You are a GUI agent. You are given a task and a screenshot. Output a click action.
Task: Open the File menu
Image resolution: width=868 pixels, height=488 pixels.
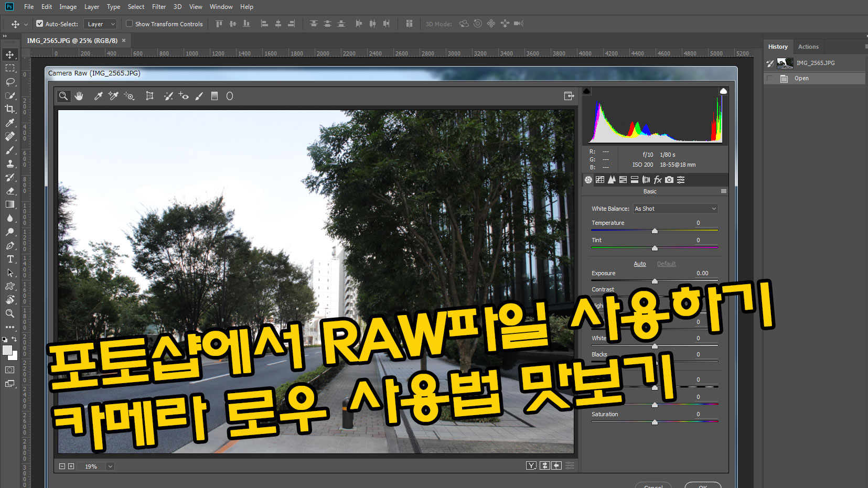[29, 7]
